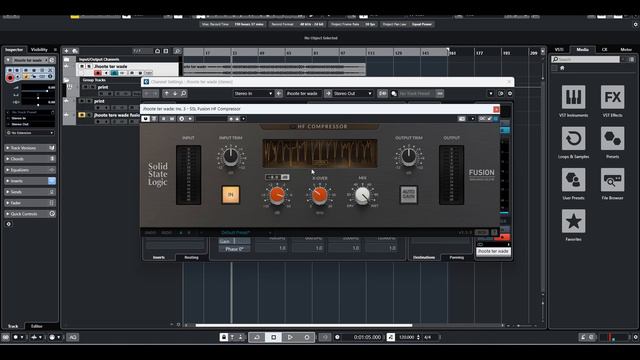Toggle plugin activate power button

tap(146, 119)
